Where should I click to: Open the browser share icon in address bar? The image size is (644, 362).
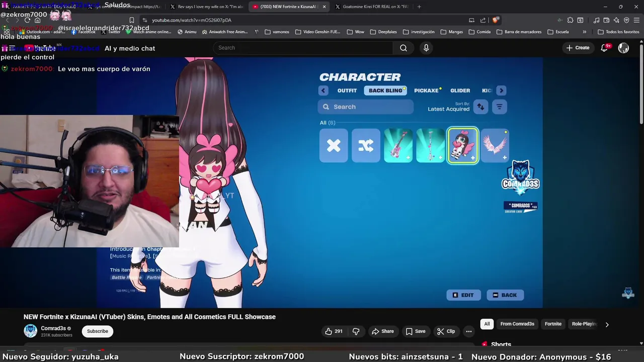483,20
